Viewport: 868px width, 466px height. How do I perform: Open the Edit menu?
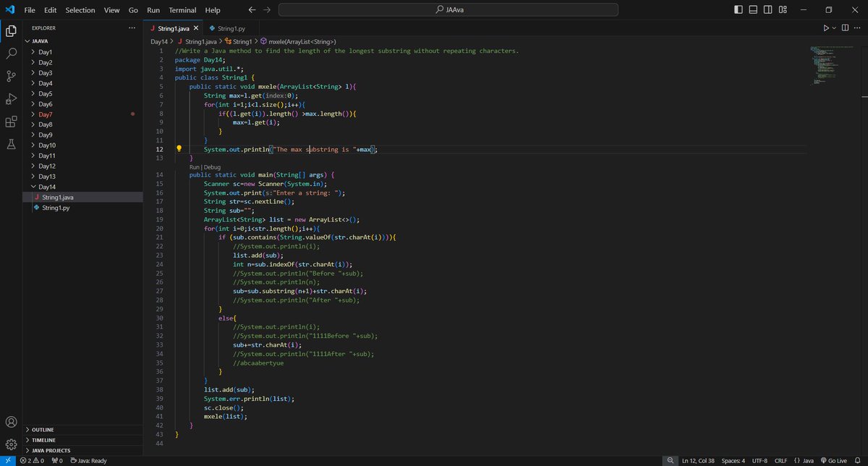50,10
